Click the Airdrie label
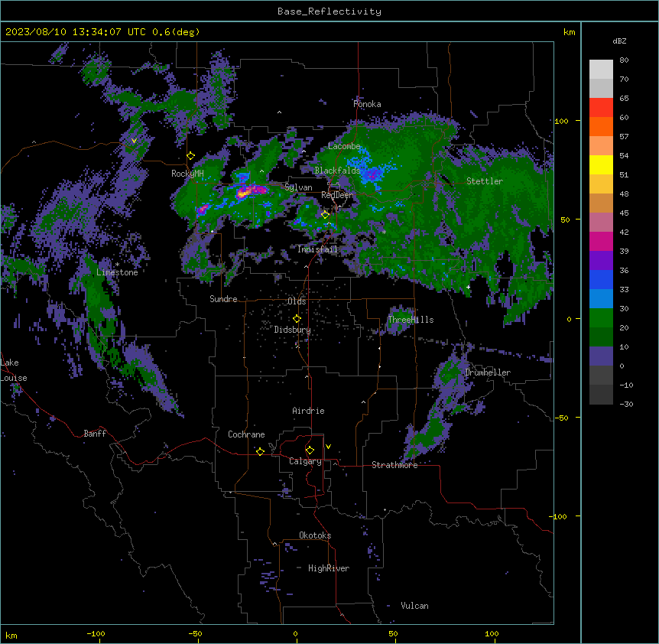 (309, 411)
